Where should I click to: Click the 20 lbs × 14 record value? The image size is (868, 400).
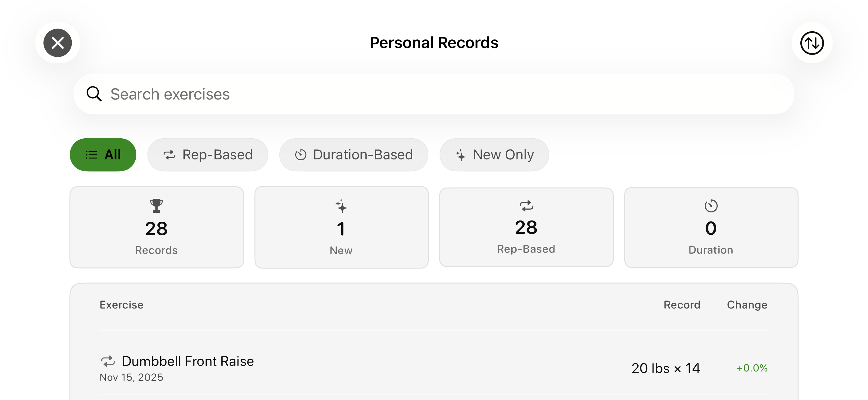pos(666,368)
